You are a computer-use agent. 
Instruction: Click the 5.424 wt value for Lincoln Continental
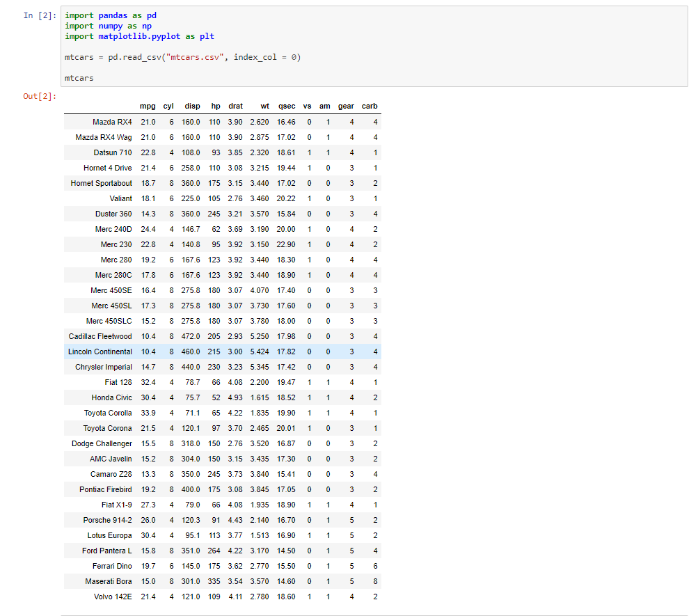pyautogui.click(x=260, y=352)
